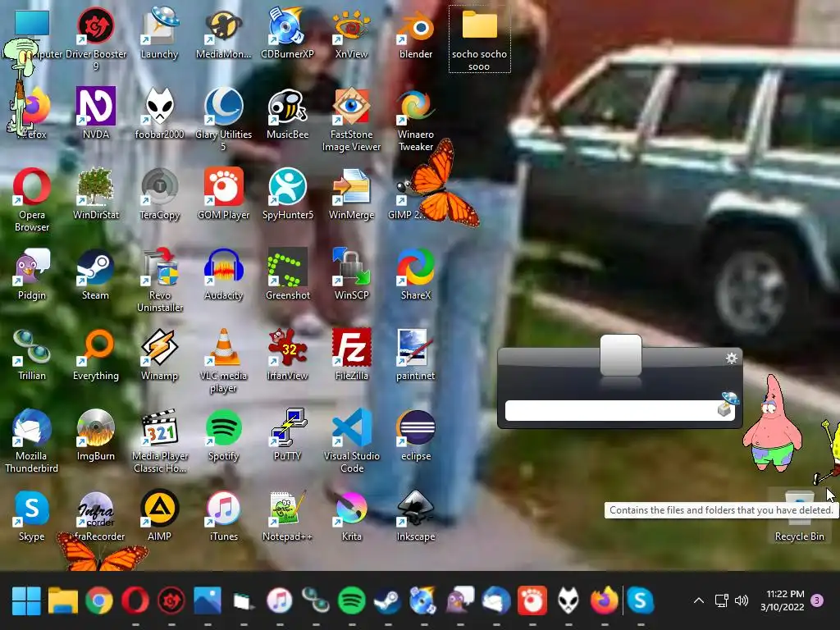Open Skype from the taskbar
The image size is (840, 630).
(x=640, y=600)
